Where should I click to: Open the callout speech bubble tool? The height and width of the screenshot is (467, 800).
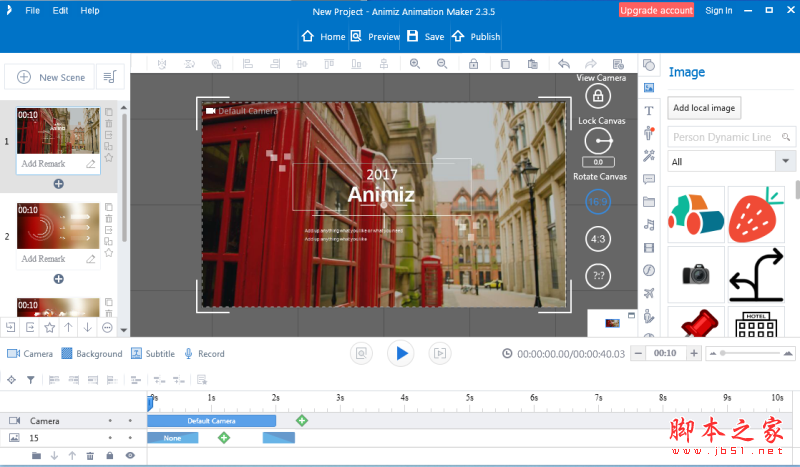pos(649,179)
